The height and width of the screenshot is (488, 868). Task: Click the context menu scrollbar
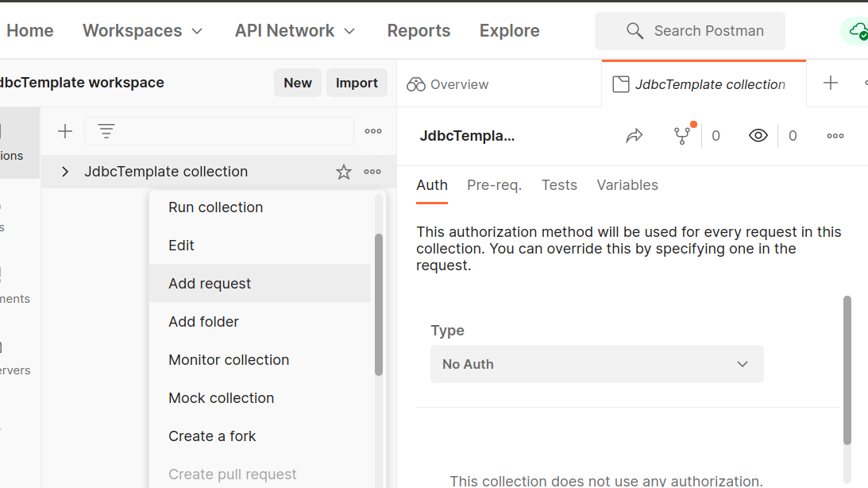point(379,304)
